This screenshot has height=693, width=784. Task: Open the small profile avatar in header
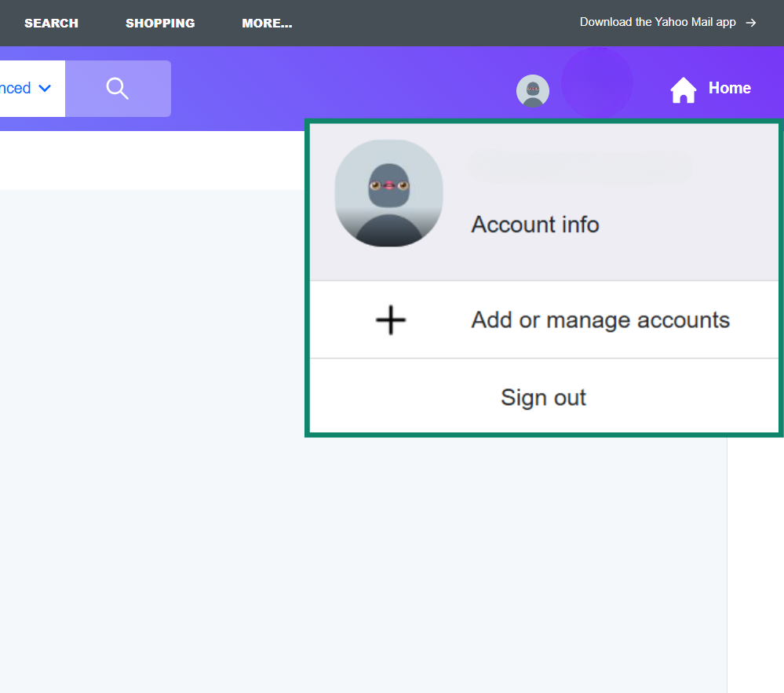(533, 91)
